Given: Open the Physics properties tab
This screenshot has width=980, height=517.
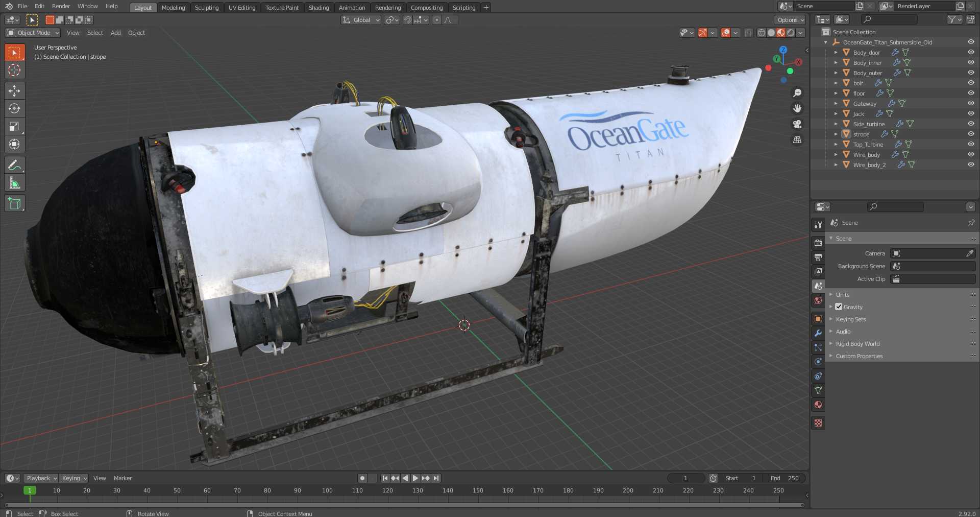Looking at the screenshot, I should [818, 362].
